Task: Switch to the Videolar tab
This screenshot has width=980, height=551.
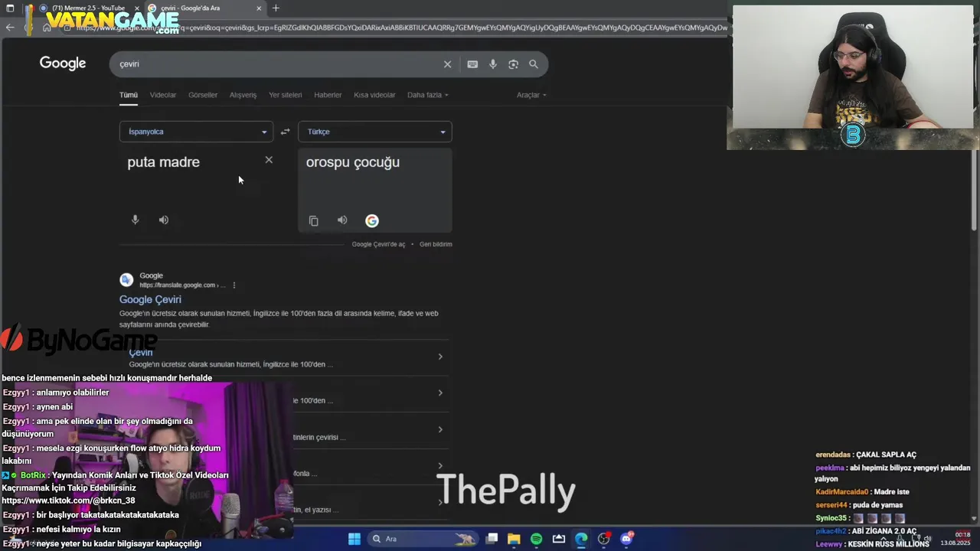Action: 163,95
